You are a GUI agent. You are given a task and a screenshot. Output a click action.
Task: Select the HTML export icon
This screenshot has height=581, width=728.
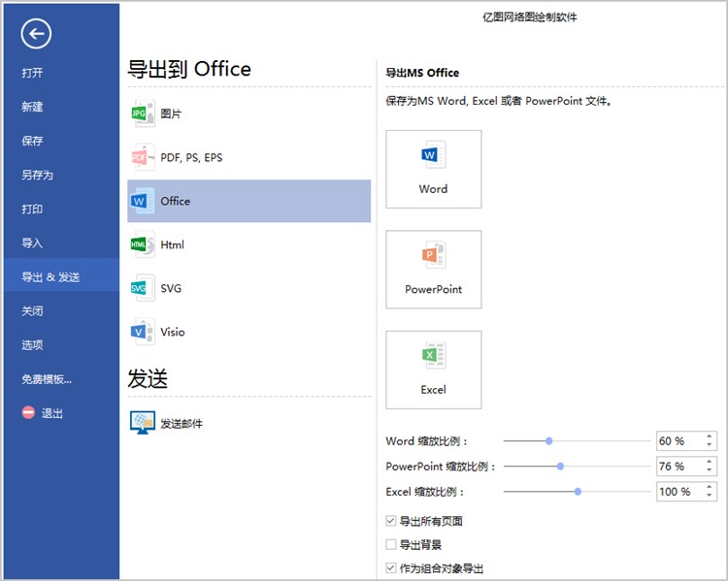pos(143,244)
